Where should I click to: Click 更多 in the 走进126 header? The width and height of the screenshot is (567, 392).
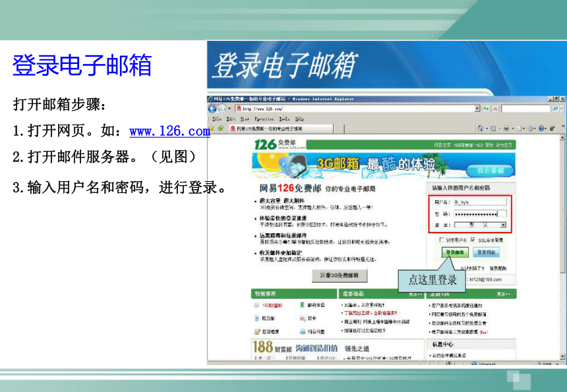[503, 294]
